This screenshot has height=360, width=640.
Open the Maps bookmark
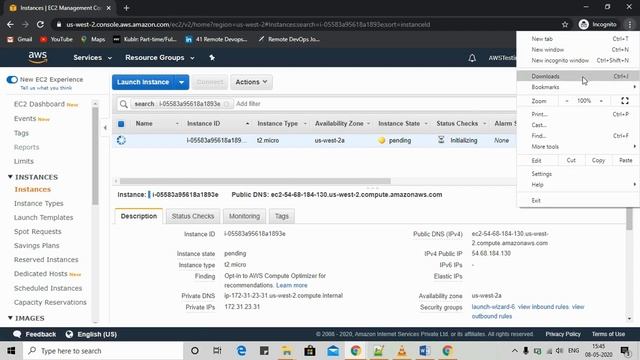[x=93, y=39]
